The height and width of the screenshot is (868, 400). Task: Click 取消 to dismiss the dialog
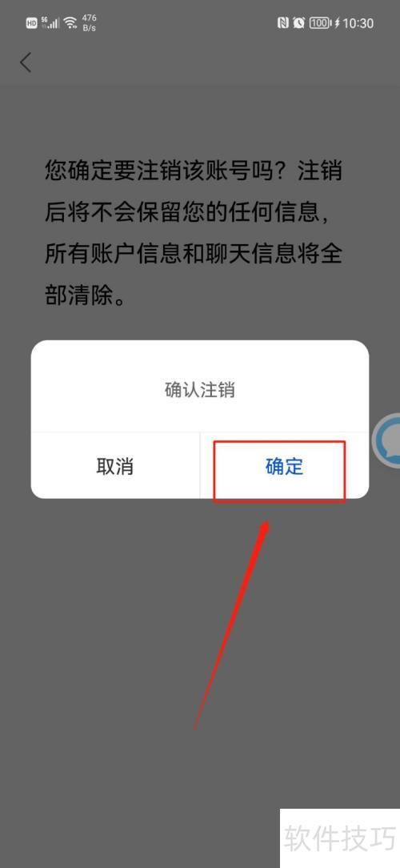(x=115, y=466)
